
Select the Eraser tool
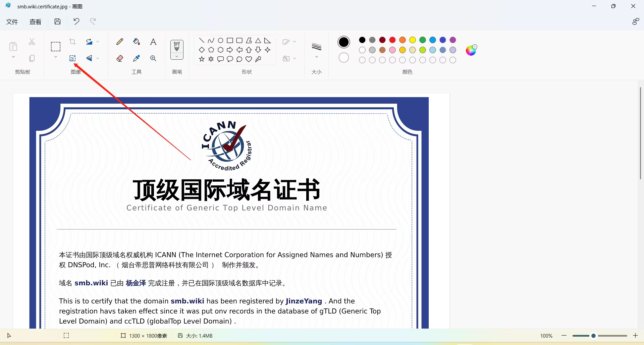[x=119, y=58]
